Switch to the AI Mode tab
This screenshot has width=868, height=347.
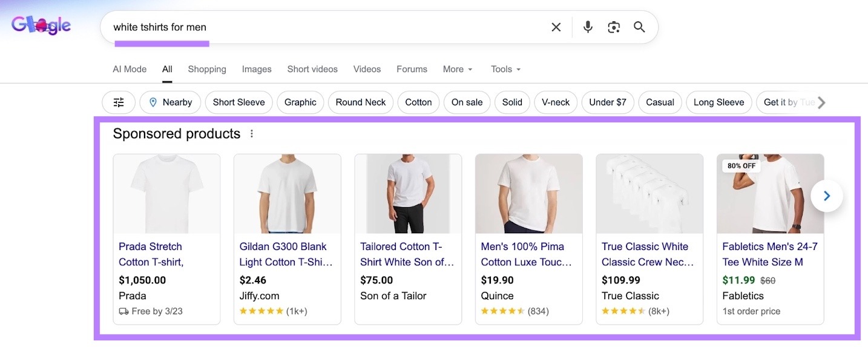(x=130, y=69)
